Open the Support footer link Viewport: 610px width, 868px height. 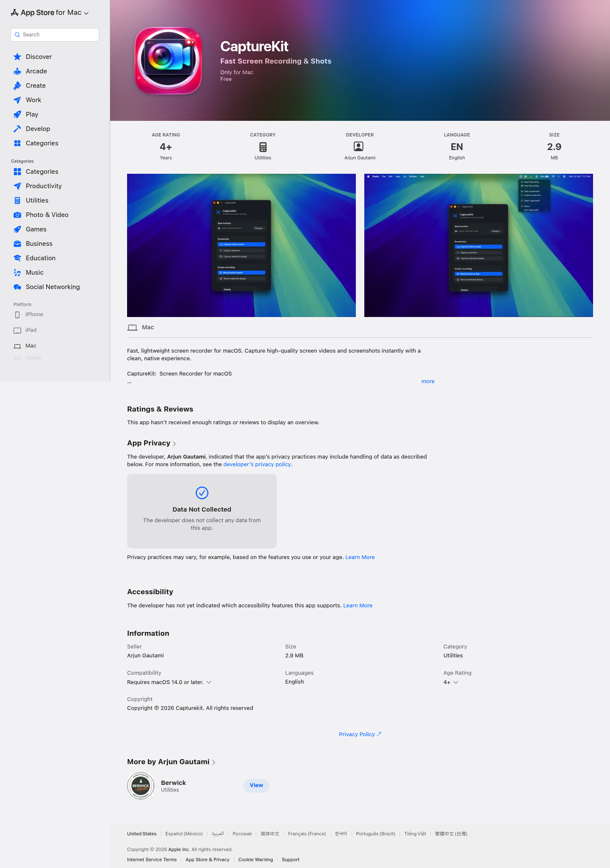[x=291, y=860]
